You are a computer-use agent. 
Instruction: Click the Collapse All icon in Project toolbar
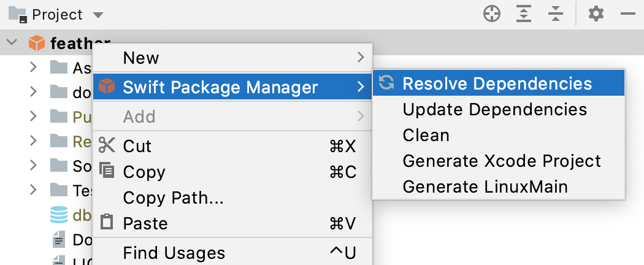(x=555, y=14)
